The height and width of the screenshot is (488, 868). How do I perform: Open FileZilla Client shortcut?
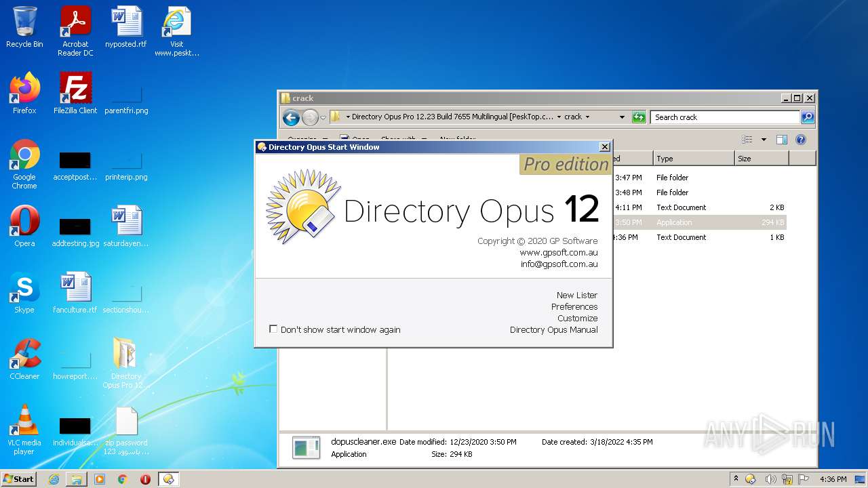(x=75, y=94)
